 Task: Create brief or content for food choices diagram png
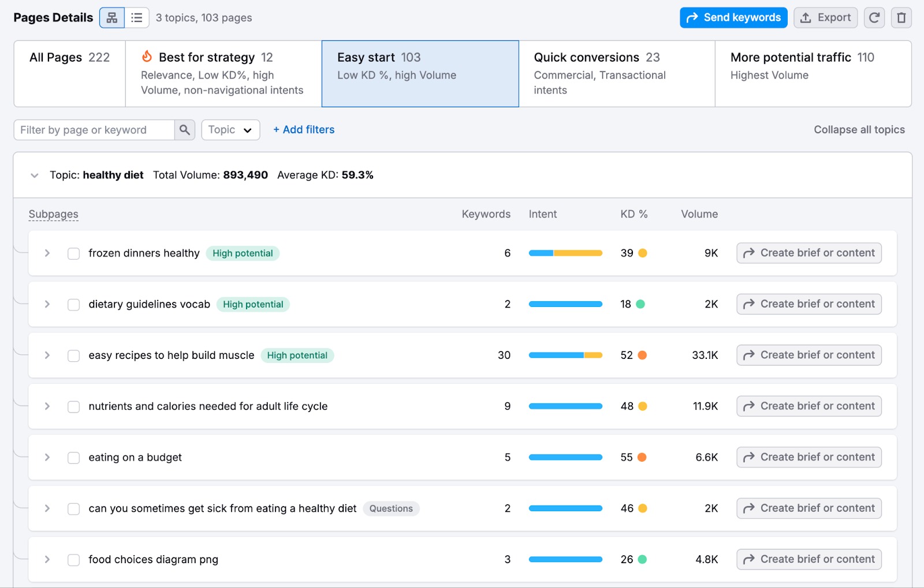[809, 559]
